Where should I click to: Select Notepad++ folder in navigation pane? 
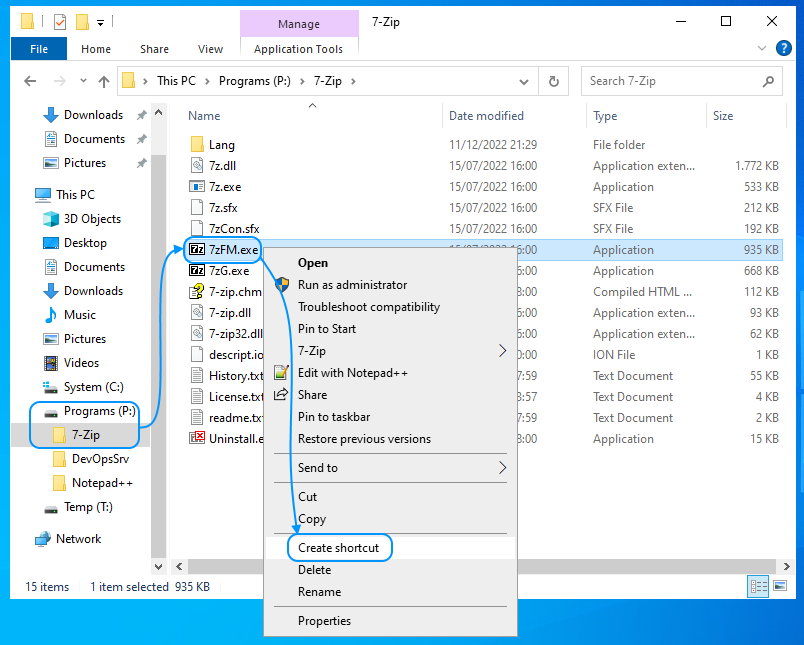click(103, 482)
